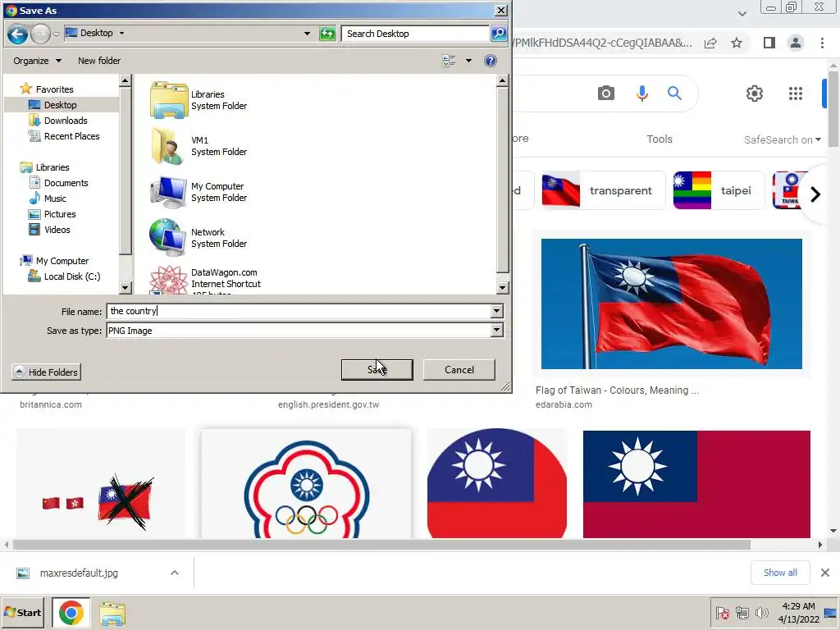Open Google quick settings gear

(755, 94)
